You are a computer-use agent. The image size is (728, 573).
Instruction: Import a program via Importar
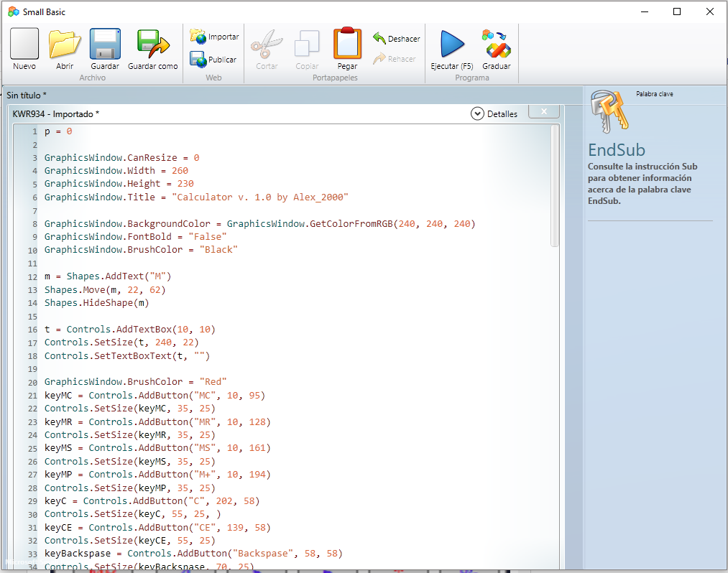(213, 36)
